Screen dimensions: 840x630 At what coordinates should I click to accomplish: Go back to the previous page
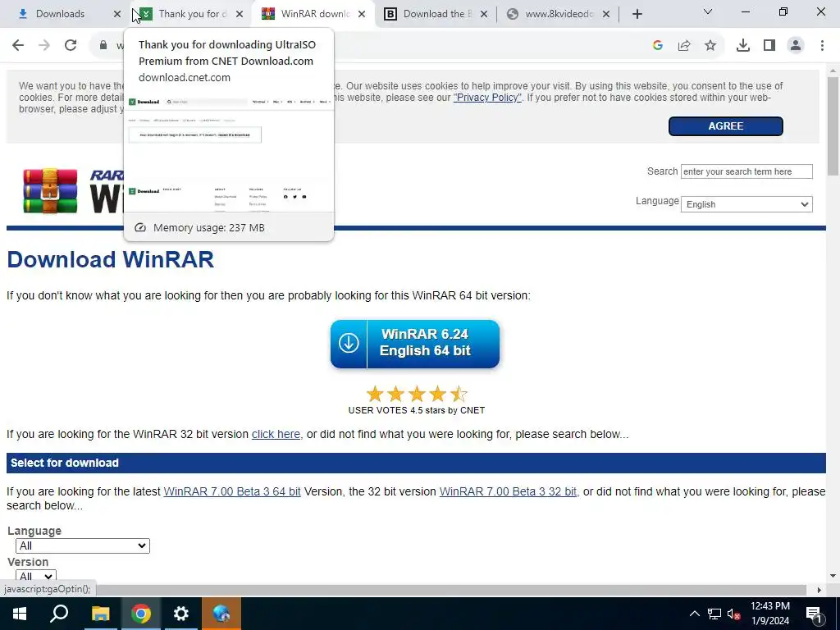[18, 46]
